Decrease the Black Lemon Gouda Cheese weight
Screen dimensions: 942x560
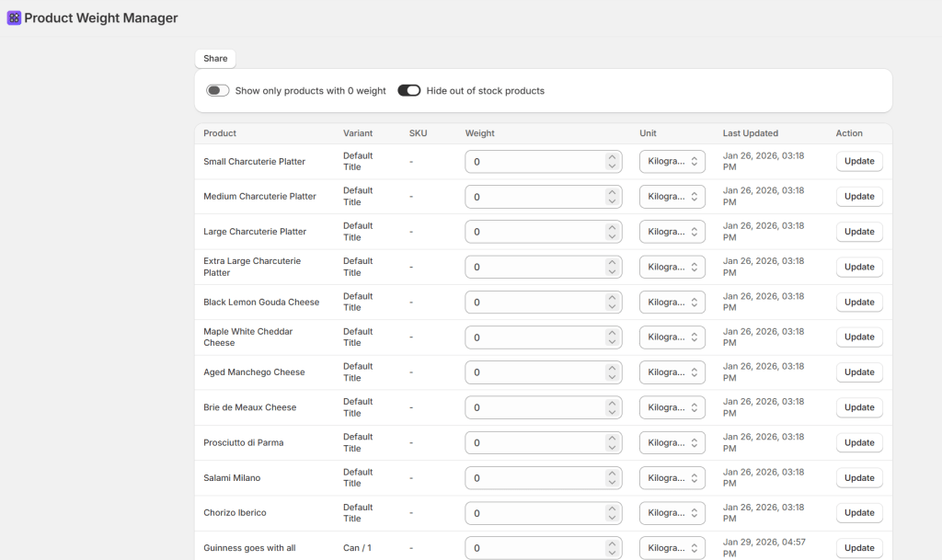point(612,307)
